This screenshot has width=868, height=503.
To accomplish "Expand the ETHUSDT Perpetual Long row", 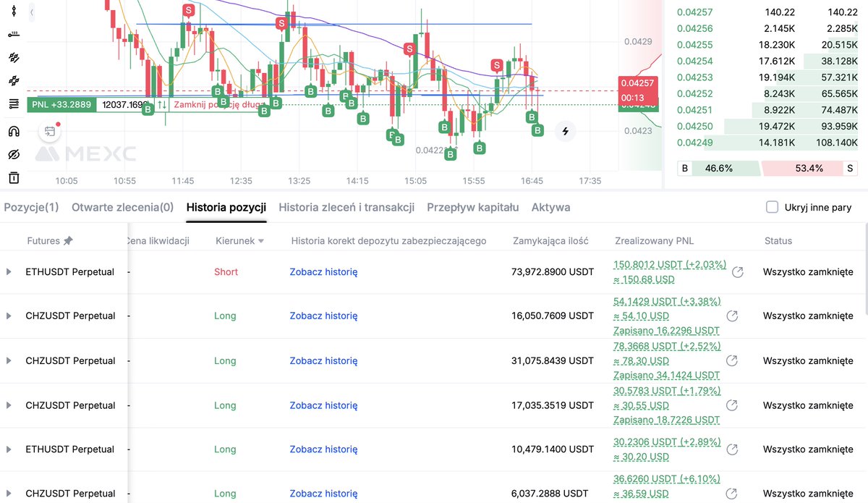I will [9, 449].
